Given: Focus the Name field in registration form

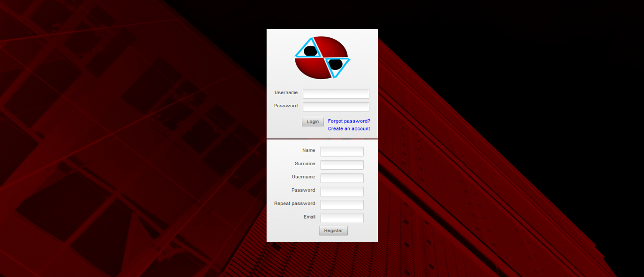Looking at the screenshot, I should [342, 152].
